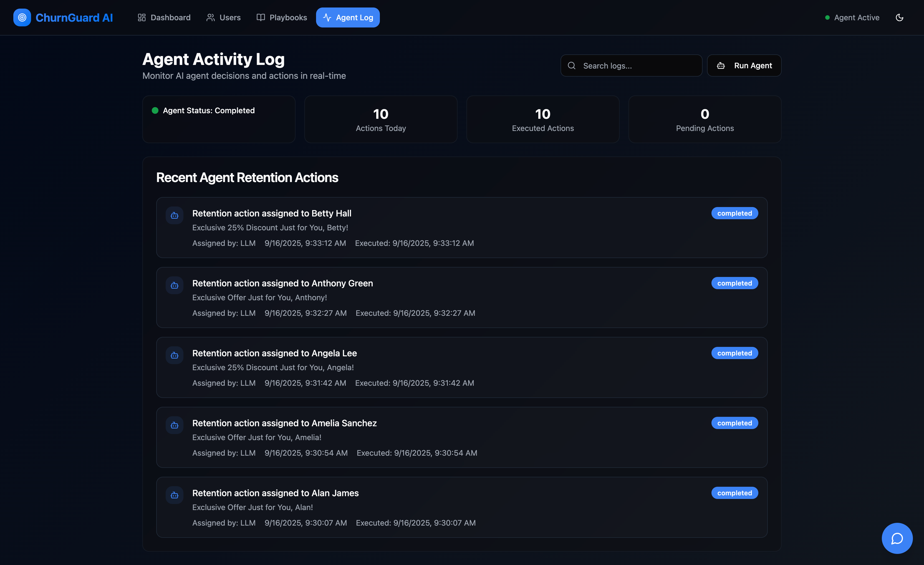
Task: Open the Playbooks section
Action: tap(282, 17)
